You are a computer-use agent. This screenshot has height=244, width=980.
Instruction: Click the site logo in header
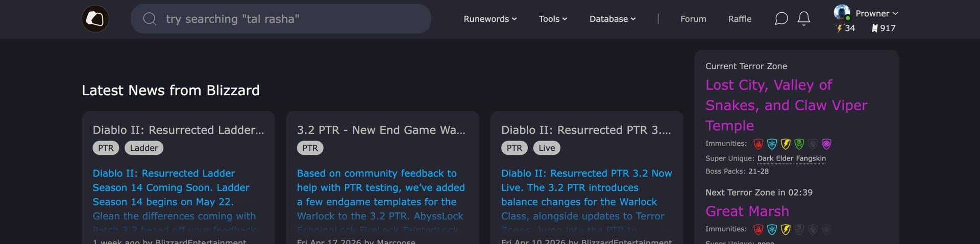[95, 19]
